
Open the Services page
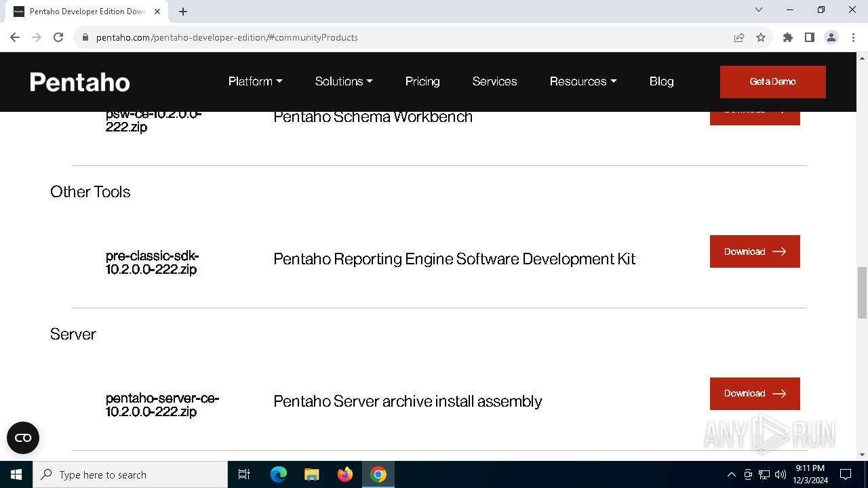494,81
